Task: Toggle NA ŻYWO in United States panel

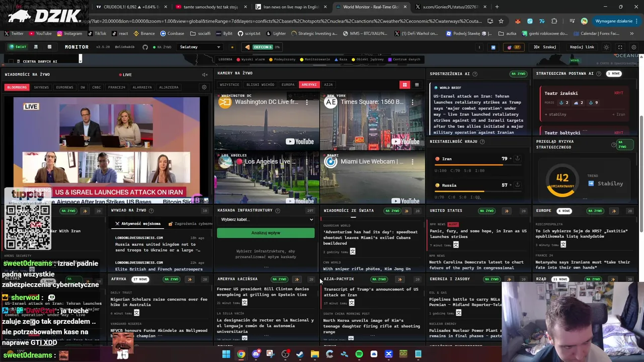Action: pos(487,211)
